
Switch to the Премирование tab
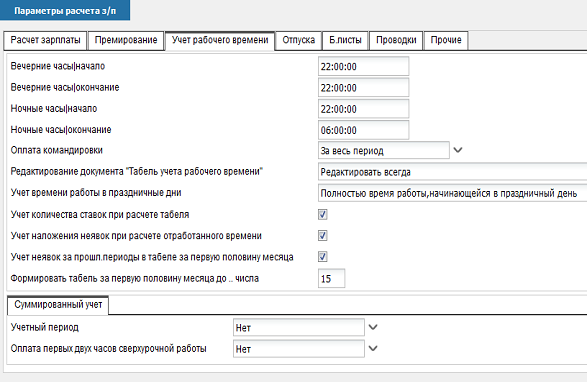[x=126, y=40]
